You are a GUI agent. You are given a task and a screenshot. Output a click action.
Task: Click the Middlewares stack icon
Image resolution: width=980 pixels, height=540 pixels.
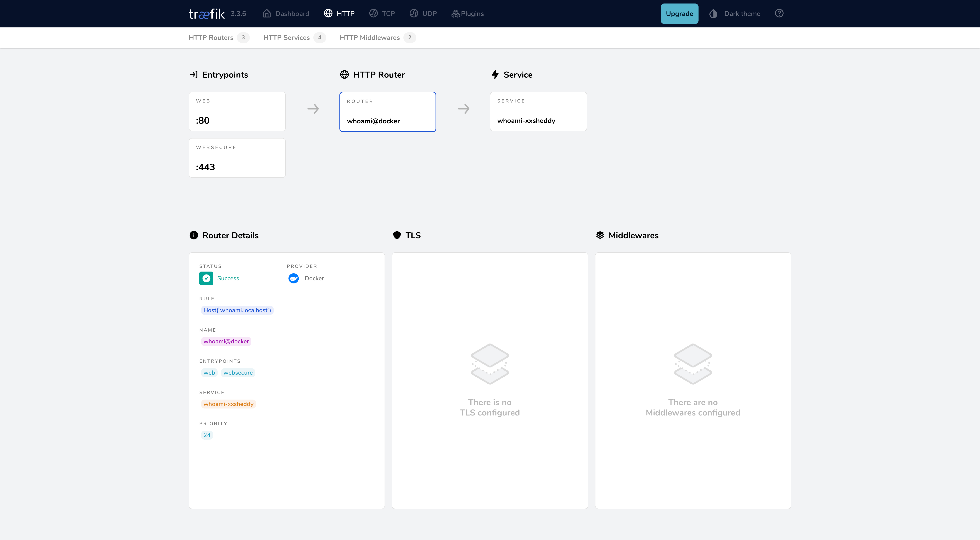coord(600,235)
